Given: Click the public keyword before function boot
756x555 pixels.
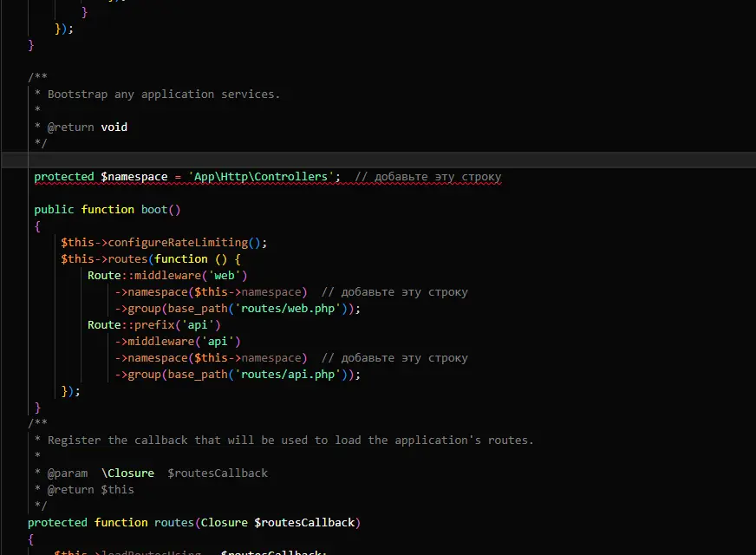Looking at the screenshot, I should tap(54, 210).
